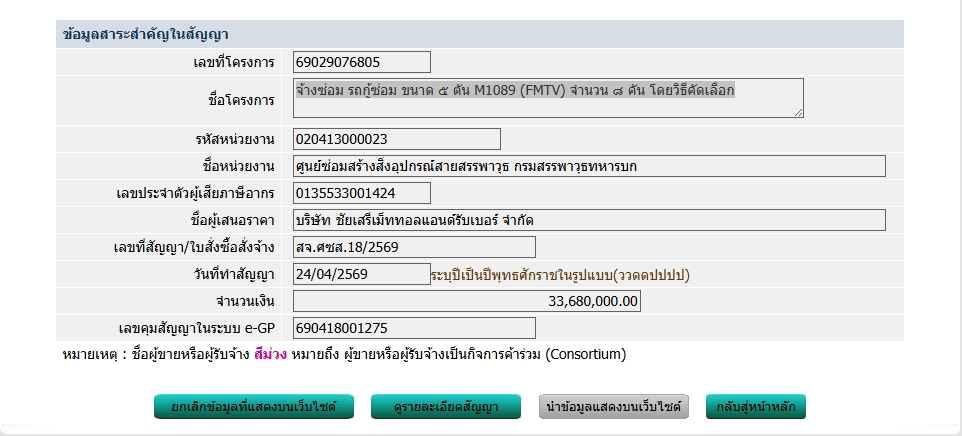Open contract details via ดูรายละเอียดสัญญา button

tap(448, 407)
